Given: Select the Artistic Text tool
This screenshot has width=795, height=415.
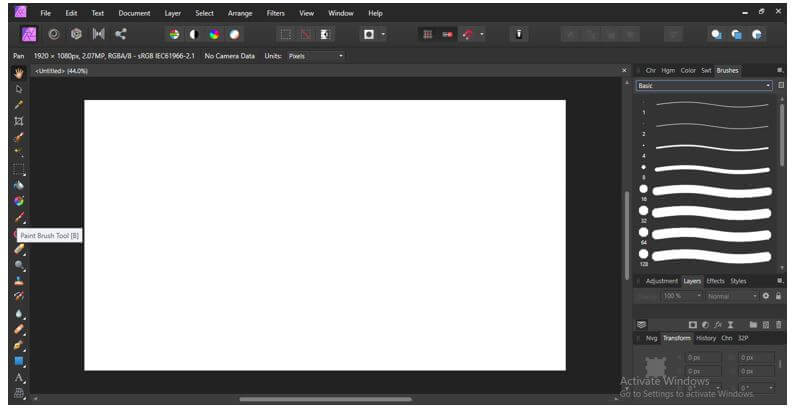Looking at the screenshot, I should tap(19, 378).
